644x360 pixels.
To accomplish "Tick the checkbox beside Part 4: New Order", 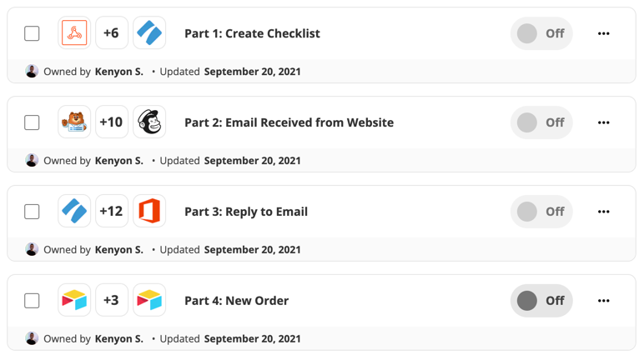I will tap(32, 301).
